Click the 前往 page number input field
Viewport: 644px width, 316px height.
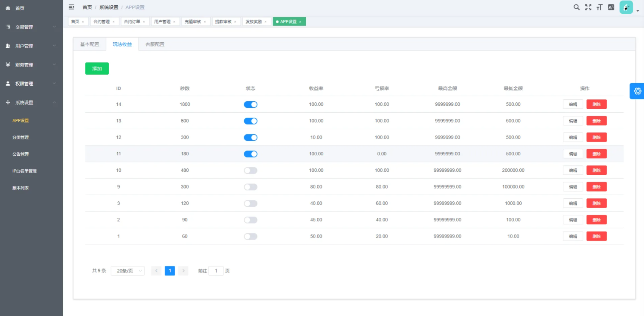tap(216, 271)
